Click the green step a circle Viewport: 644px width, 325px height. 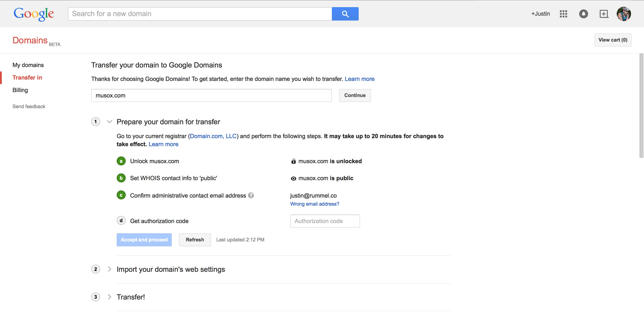(121, 161)
